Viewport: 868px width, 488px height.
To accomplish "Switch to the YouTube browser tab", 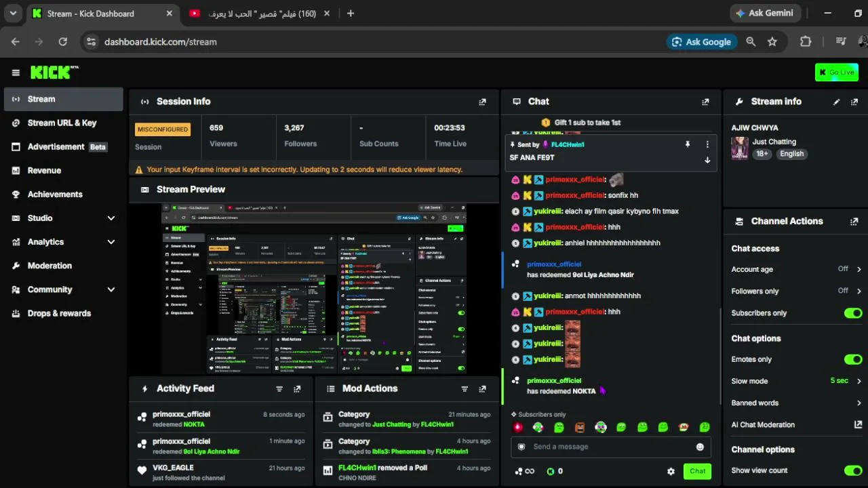I will pos(258,14).
